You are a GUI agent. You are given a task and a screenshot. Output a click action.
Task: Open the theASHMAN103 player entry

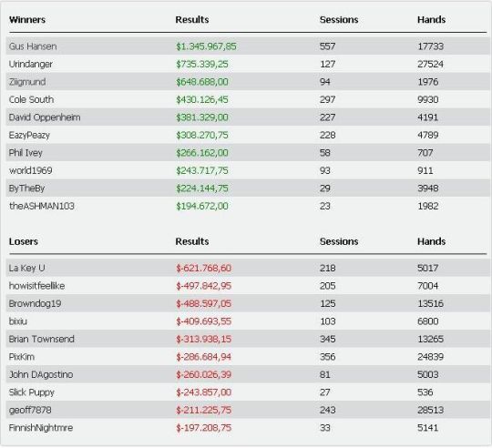pyautogui.click(x=41, y=206)
